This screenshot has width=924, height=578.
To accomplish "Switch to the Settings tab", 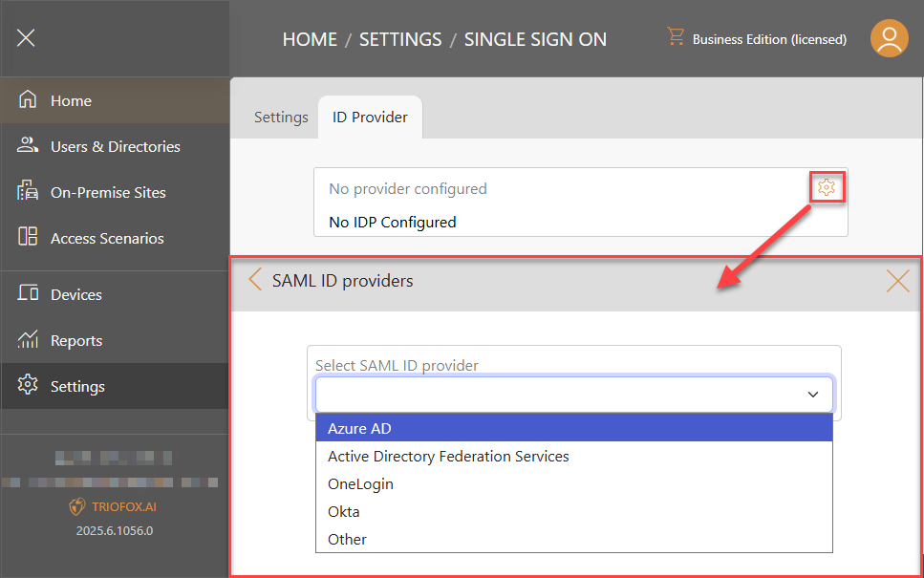I will 281,118.
